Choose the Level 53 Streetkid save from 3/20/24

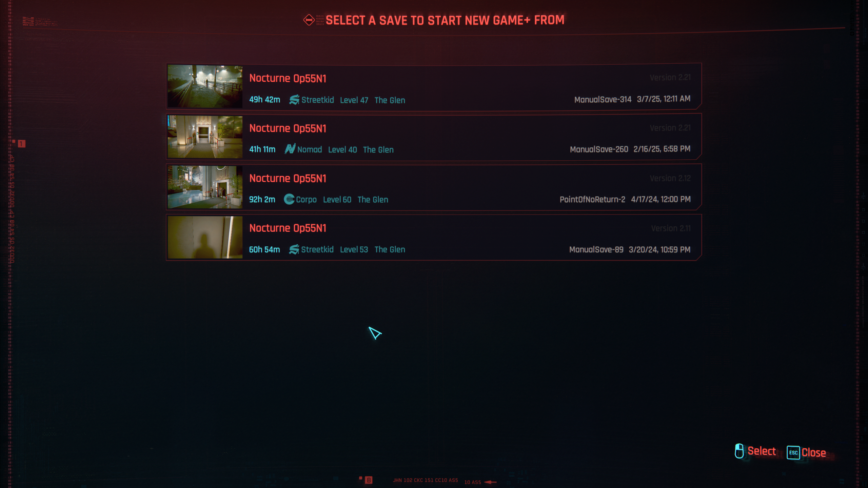(x=434, y=237)
